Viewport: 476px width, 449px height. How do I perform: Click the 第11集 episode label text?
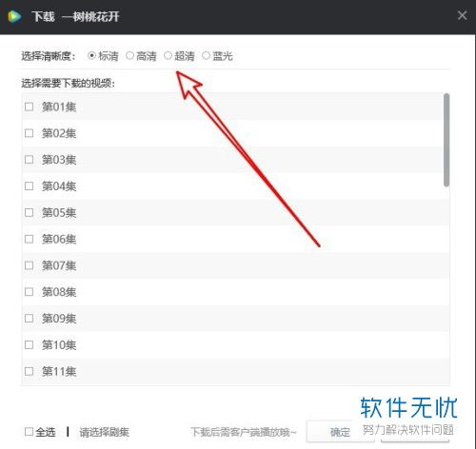[x=59, y=371]
